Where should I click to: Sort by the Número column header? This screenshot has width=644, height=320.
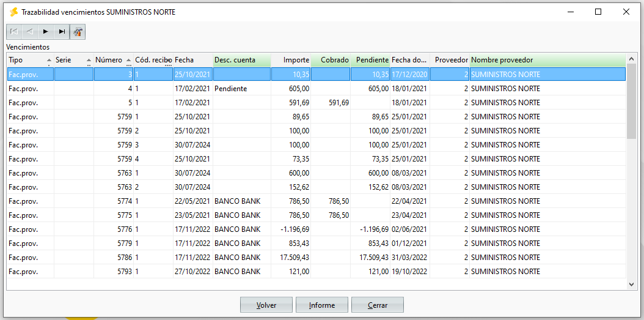pyautogui.click(x=114, y=60)
